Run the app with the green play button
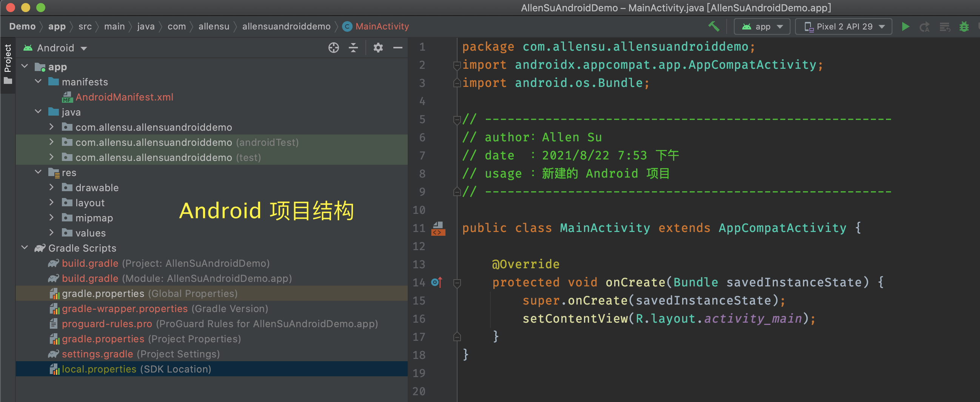Image resolution: width=980 pixels, height=402 pixels. pos(905,27)
